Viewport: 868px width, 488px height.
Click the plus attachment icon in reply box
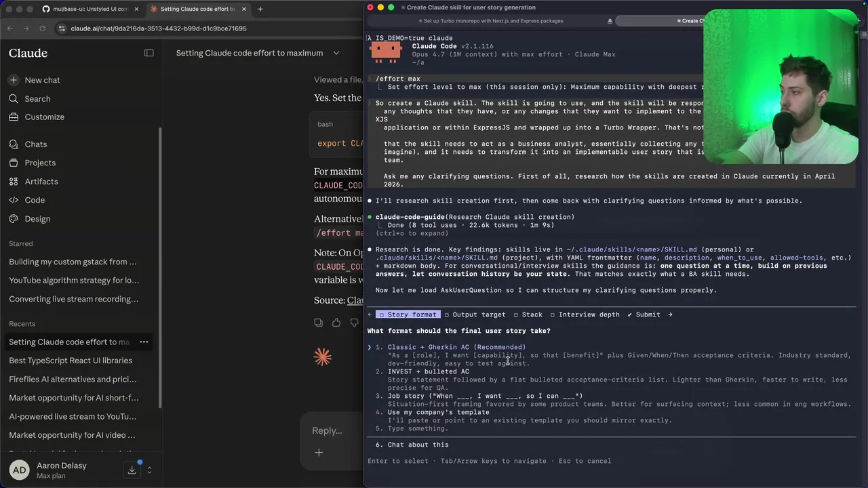pyautogui.click(x=319, y=452)
